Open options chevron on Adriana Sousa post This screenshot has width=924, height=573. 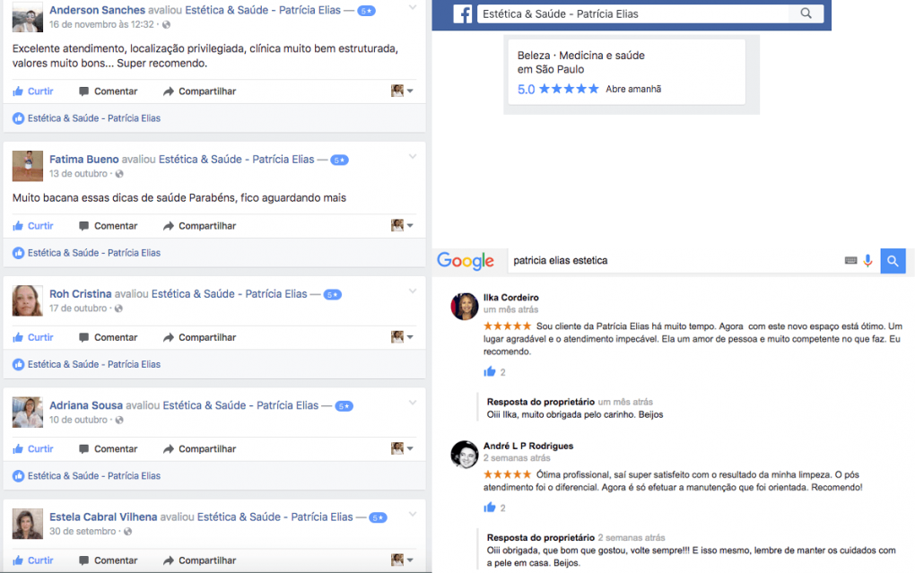click(413, 403)
